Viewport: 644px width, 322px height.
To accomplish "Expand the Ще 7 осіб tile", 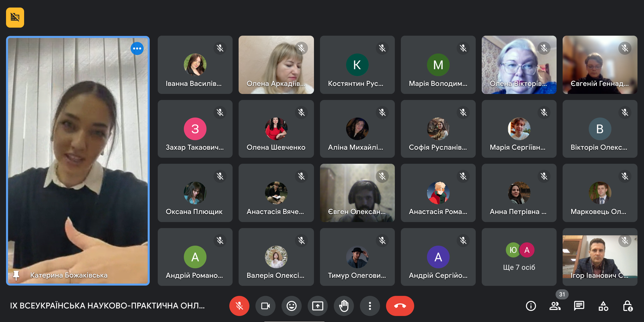I will point(519,257).
